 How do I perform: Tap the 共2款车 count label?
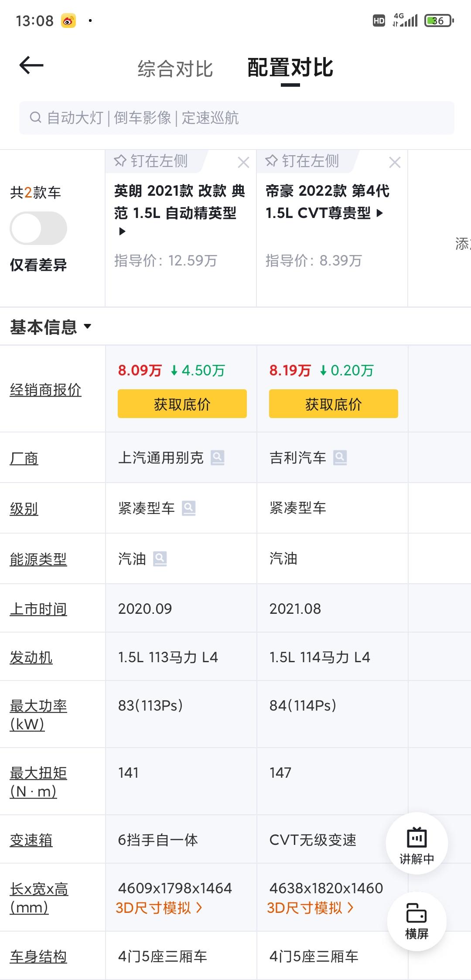pyautogui.click(x=35, y=192)
